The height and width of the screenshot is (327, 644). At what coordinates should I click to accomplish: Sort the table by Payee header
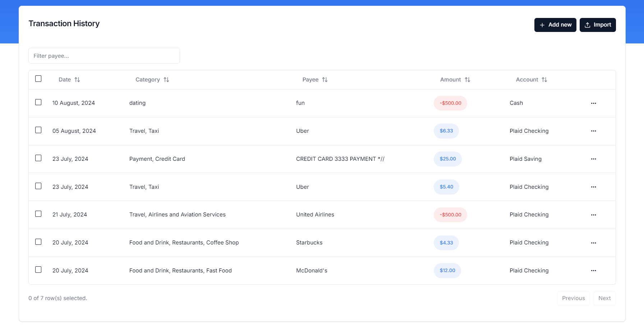click(315, 80)
